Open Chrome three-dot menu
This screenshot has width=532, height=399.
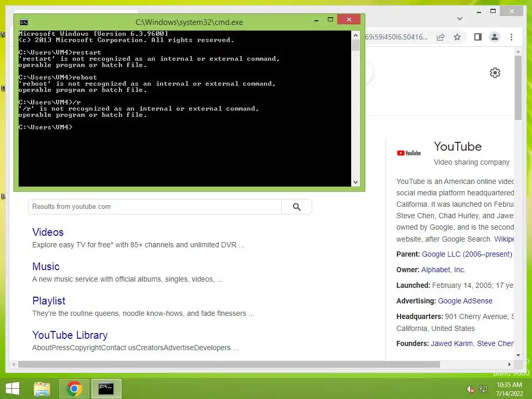click(511, 37)
